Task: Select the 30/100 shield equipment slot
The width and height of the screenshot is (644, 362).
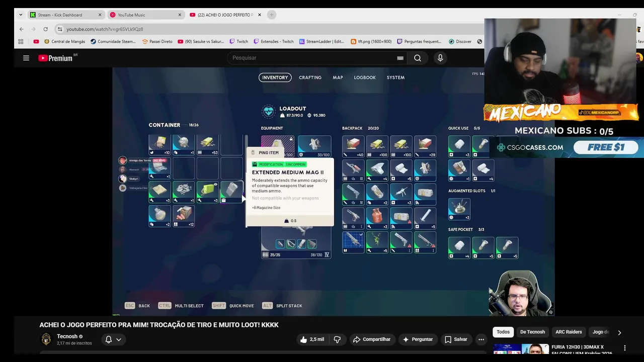Action: click(314, 146)
